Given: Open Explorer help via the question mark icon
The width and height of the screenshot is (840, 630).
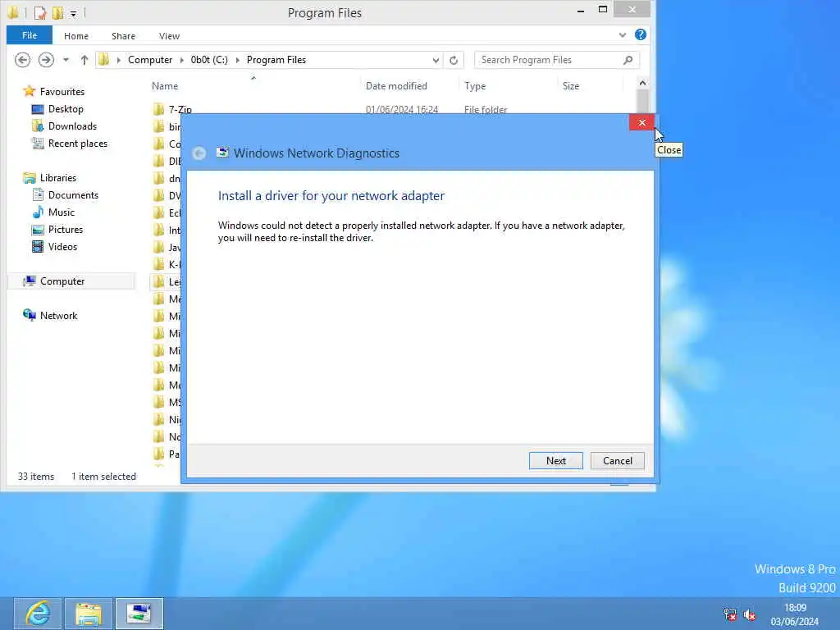Looking at the screenshot, I should 640,34.
